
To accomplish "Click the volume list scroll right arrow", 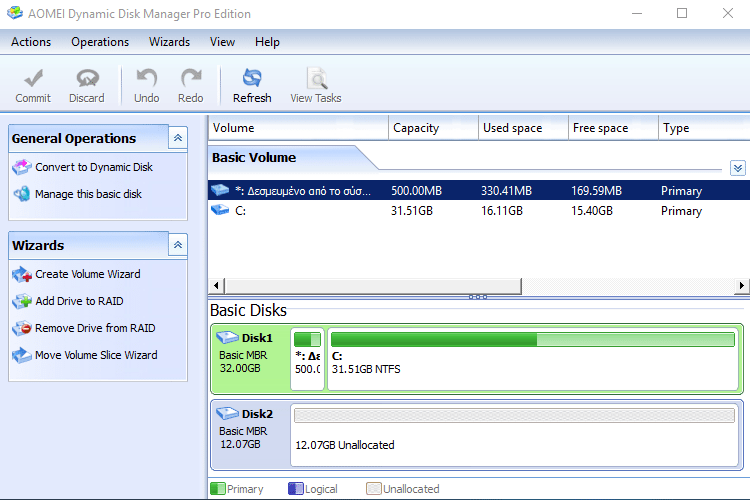I will point(741,286).
